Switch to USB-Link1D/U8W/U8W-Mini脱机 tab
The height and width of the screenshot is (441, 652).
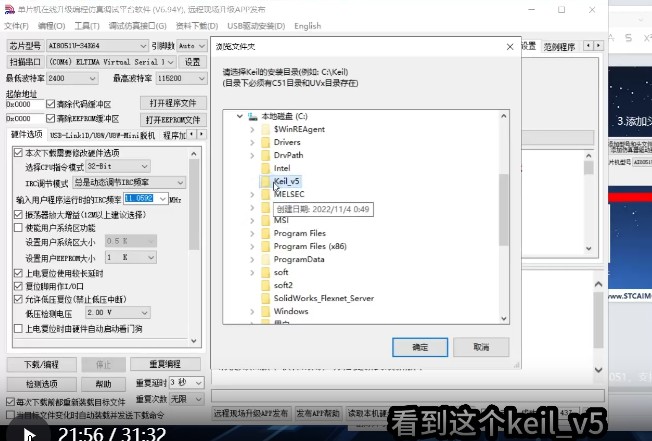click(x=102, y=136)
